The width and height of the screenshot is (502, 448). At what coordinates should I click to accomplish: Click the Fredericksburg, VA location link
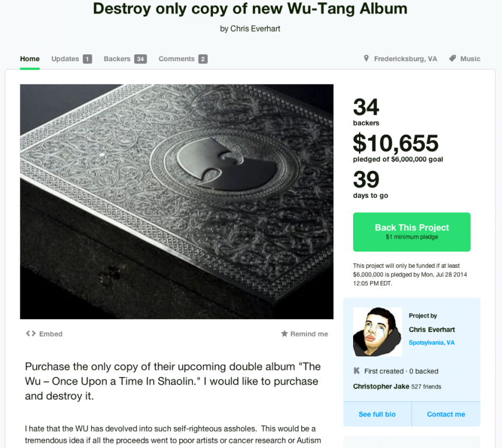point(405,59)
